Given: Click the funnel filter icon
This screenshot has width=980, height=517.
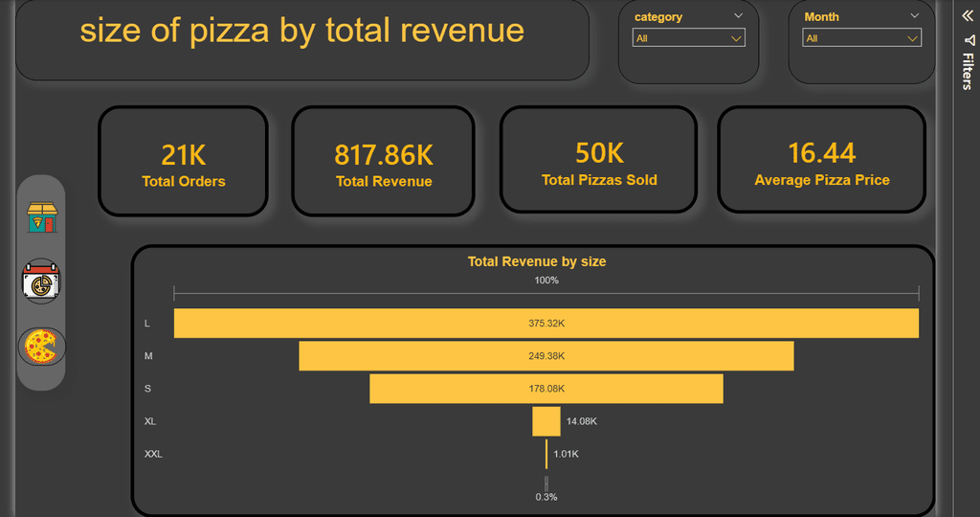Looking at the screenshot, I should pyautogui.click(x=968, y=40).
